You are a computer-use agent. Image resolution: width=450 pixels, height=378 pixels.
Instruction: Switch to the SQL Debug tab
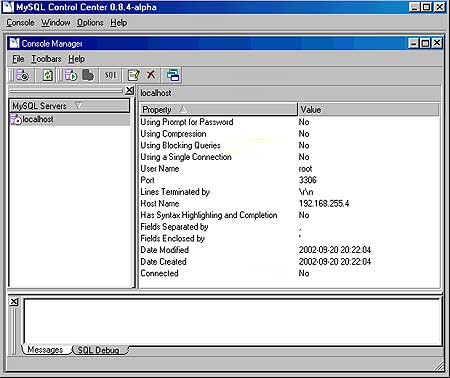[98, 350]
